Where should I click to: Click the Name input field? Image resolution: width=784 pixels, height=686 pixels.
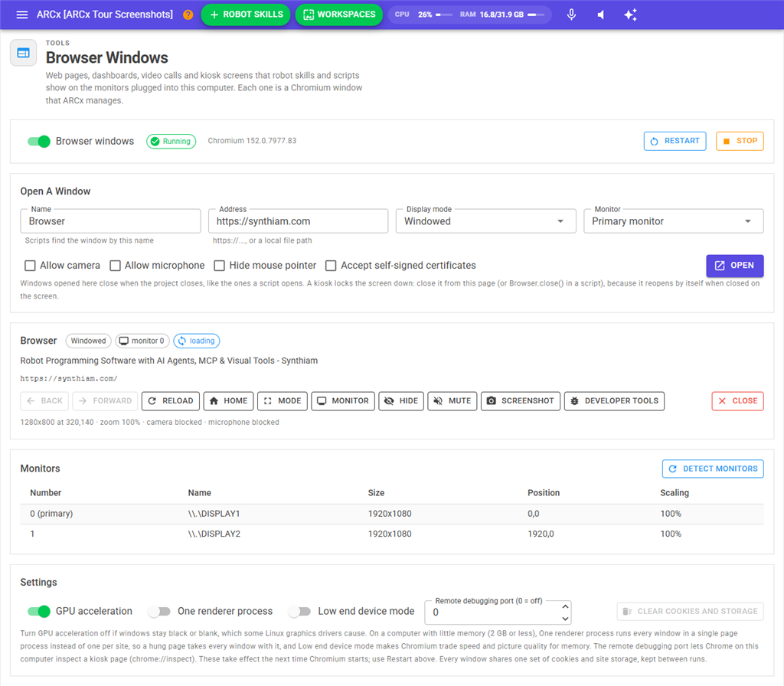(110, 221)
